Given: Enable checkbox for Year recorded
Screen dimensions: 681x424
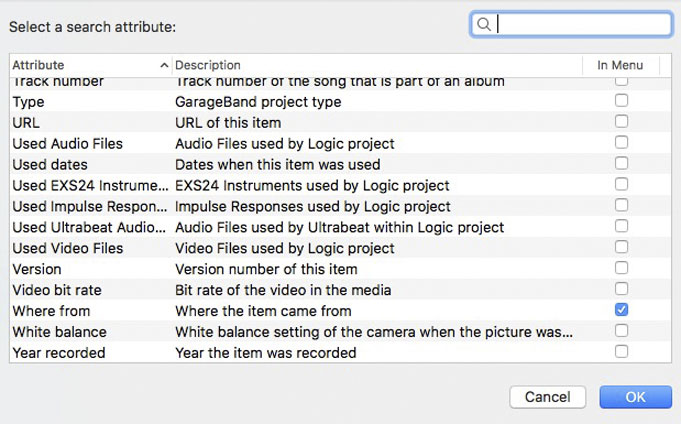Looking at the screenshot, I should pos(621,351).
